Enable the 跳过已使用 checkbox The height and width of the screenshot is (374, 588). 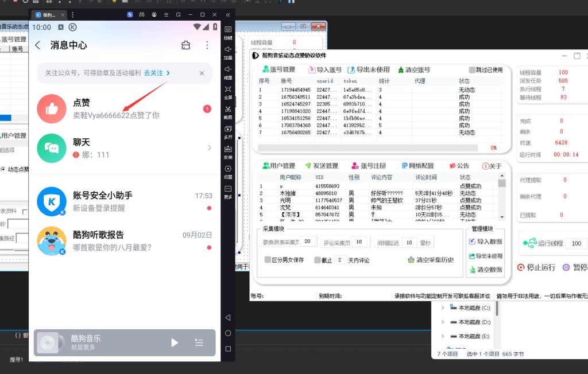[x=472, y=70]
